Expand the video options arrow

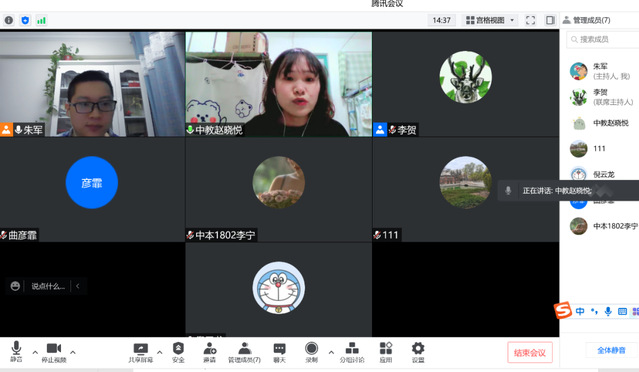click(x=73, y=352)
